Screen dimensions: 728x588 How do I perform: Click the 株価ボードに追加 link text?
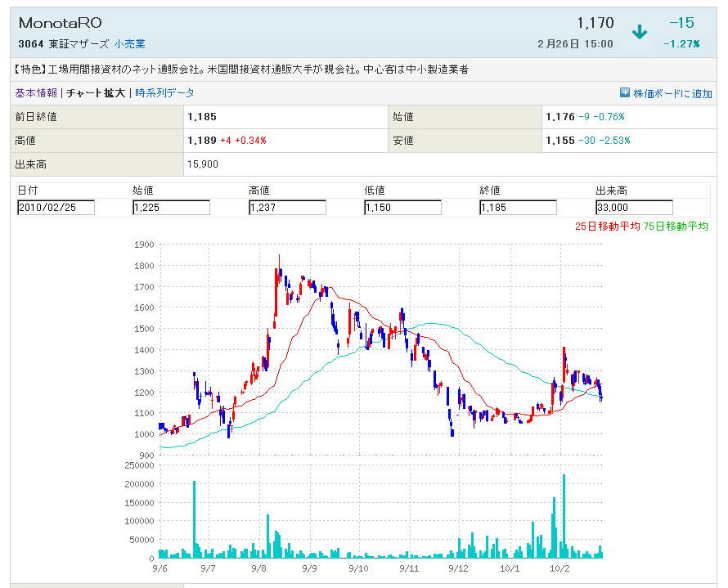[672, 93]
